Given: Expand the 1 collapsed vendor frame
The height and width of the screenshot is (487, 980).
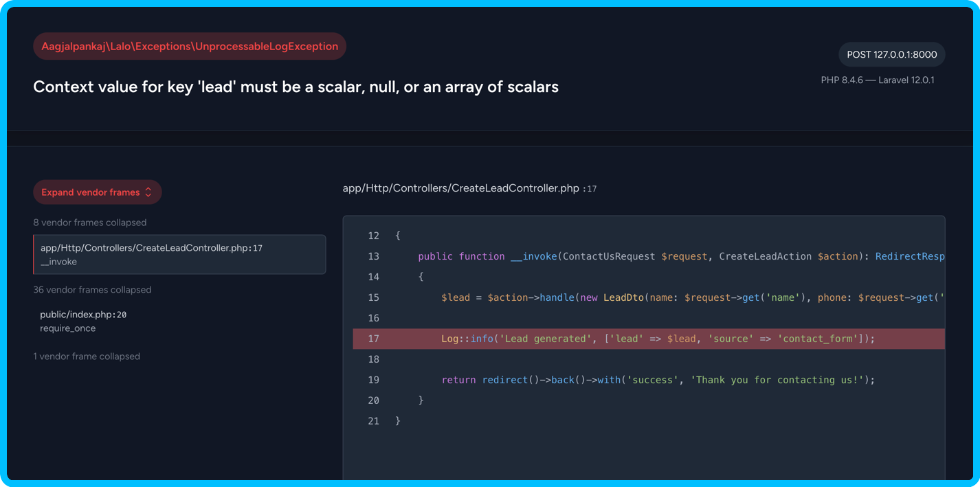Looking at the screenshot, I should 87,356.
